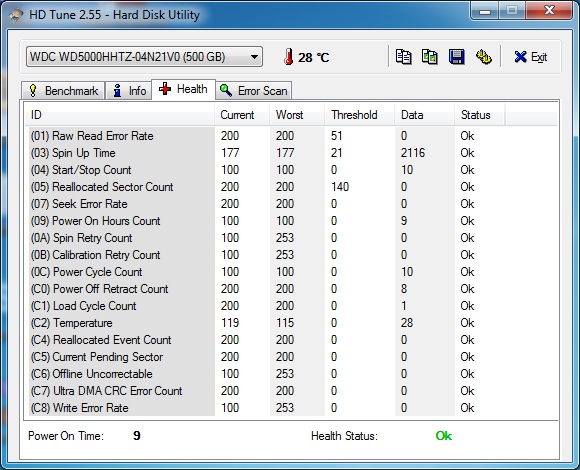Click the 2116 data value for Spin Up Time
This screenshot has height=470, width=580.
point(413,153)
